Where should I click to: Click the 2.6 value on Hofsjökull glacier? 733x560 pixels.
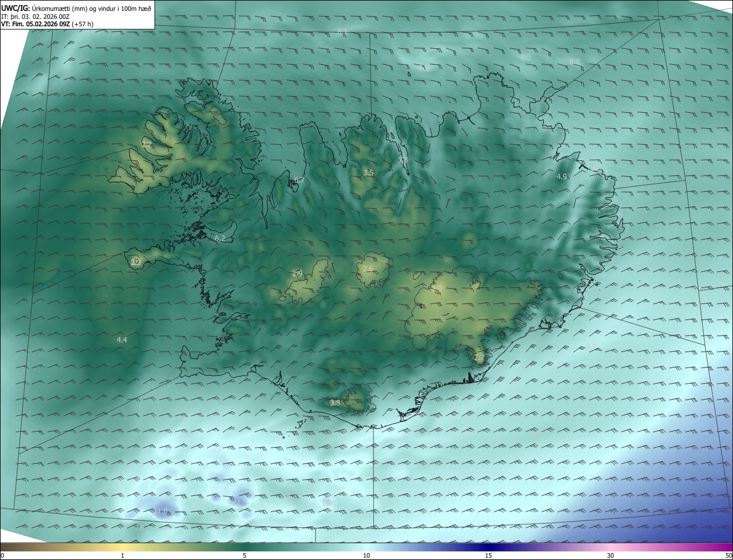click(x=368, y=269)
